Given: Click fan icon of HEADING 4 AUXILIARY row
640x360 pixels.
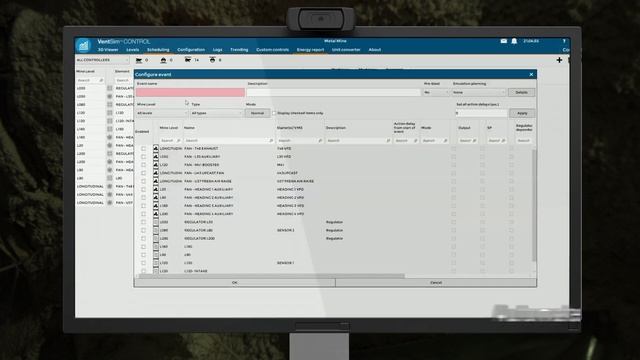Looking at the screenshot, I should click(156, 214).
